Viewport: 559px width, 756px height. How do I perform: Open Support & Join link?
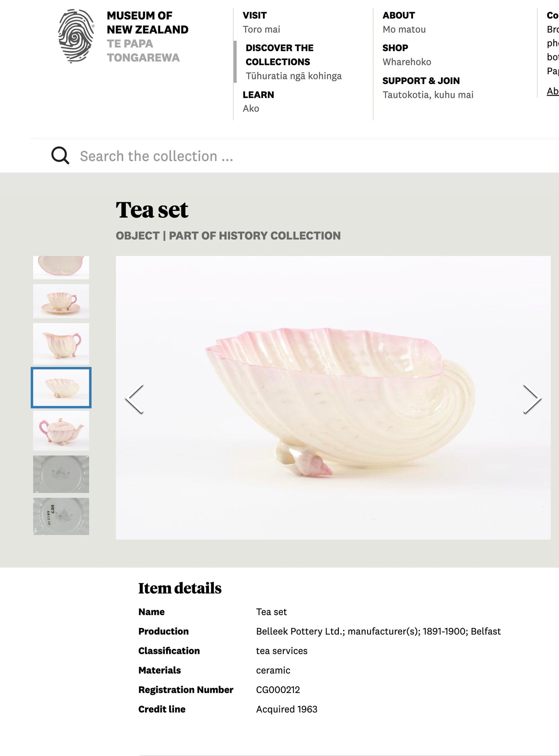pos(421,81)
